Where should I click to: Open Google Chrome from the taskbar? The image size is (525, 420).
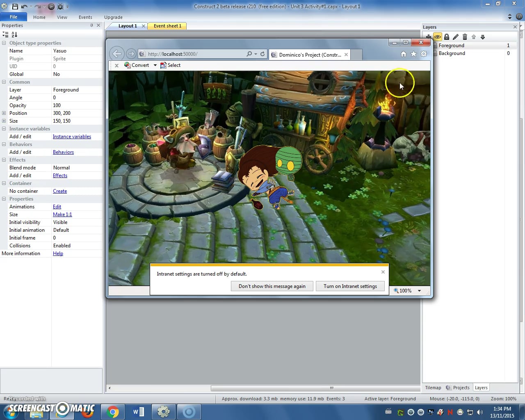tap(112, 412)
